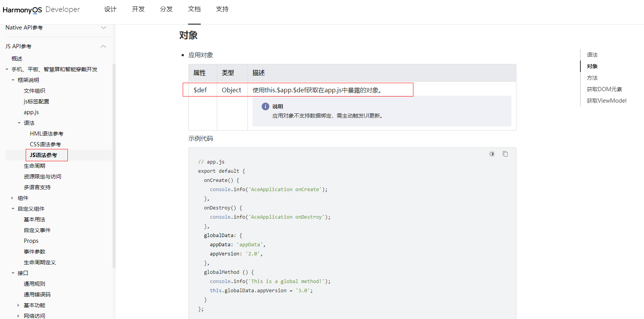Screen dimensions: 644x319
Task: Select the 文档 top menu
Action: coord(194,9)
